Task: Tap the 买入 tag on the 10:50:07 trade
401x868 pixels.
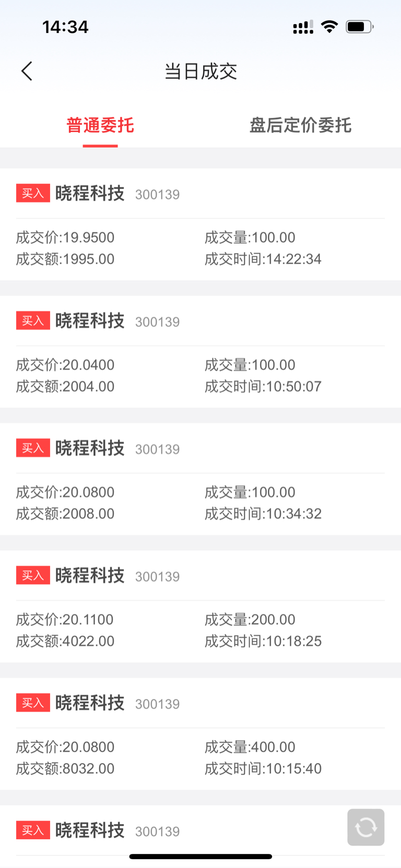Action: (33, 320)
